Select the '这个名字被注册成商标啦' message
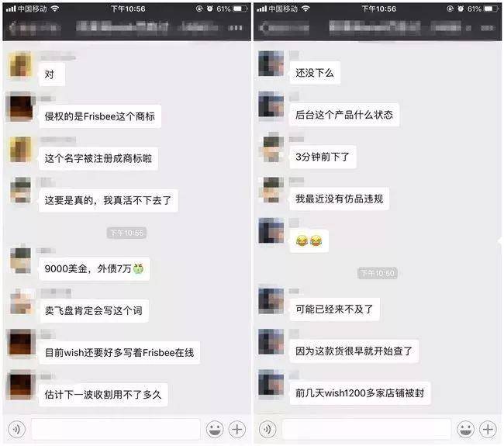This screenshot has height=446, width=504. coord(98,158)
